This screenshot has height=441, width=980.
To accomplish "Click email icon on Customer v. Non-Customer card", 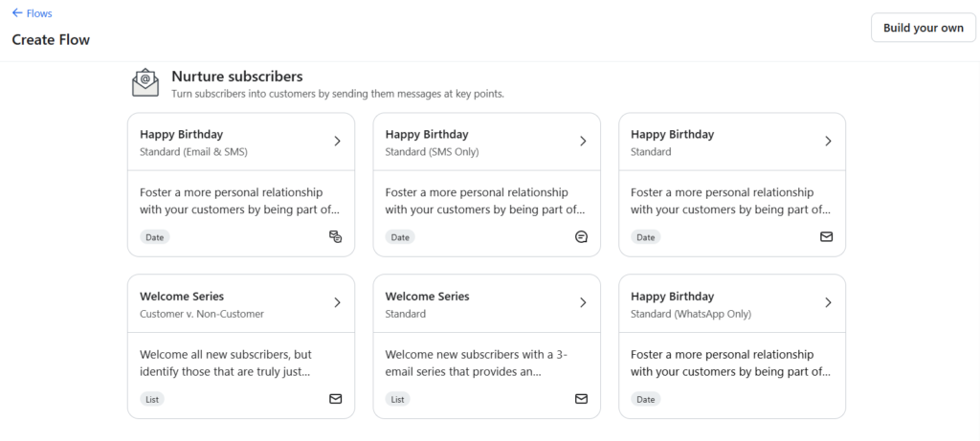I will coord(335,399).
